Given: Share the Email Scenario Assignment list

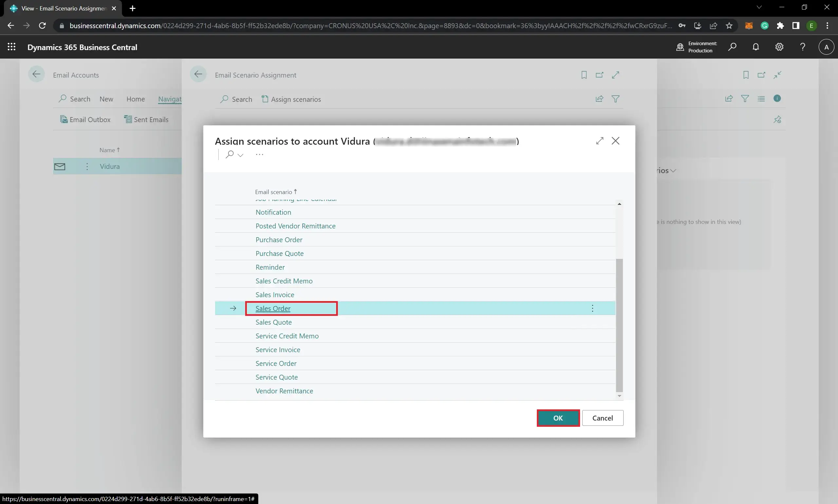Looking at the screenshot, I should (600, 99).
